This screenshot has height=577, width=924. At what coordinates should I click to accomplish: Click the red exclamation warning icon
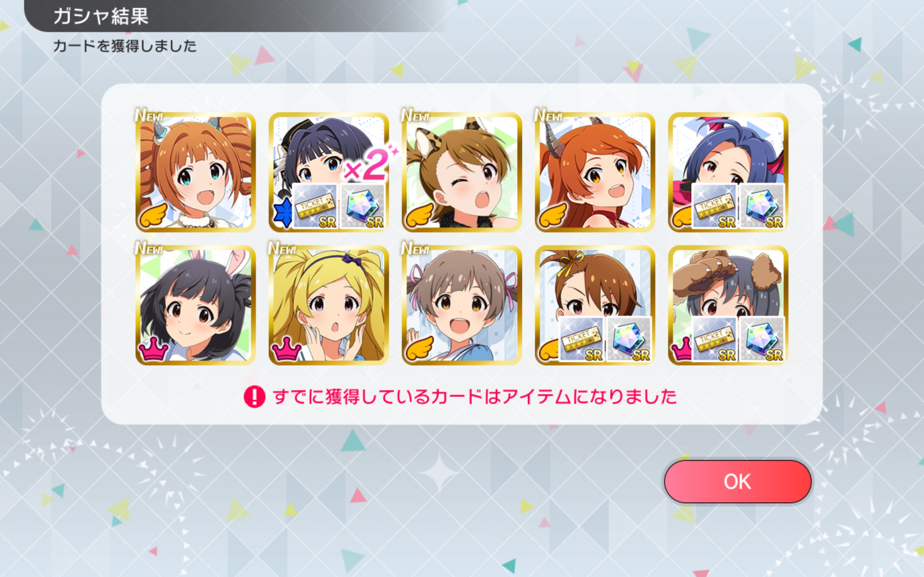254,397
